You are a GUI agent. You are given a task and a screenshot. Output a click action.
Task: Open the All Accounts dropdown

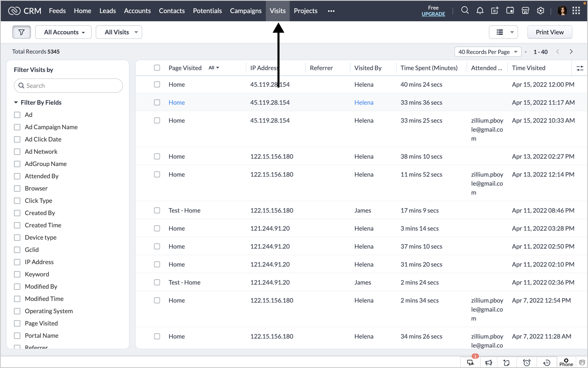click(x=65, y=32)
